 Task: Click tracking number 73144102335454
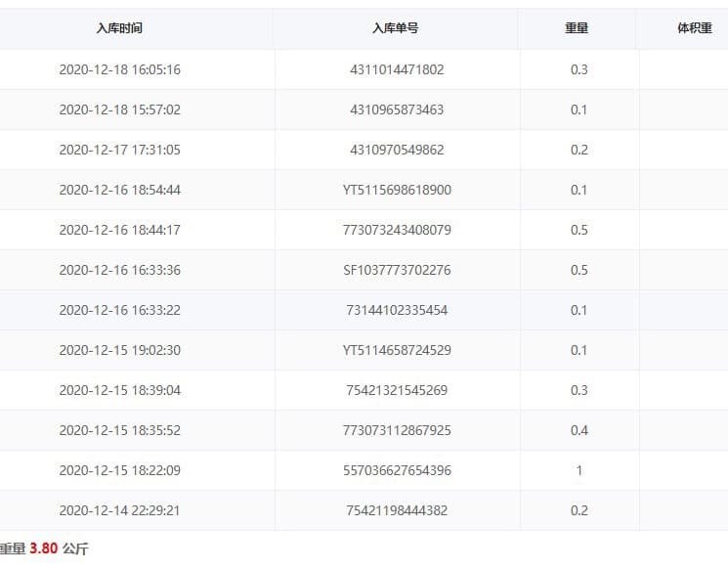pos(397,310)
